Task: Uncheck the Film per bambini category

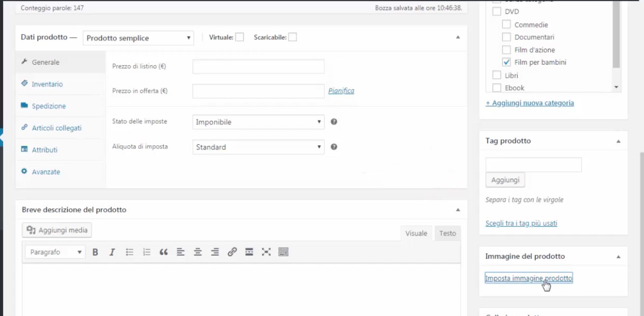Action: pyautogui.click(x=506, y=62)
